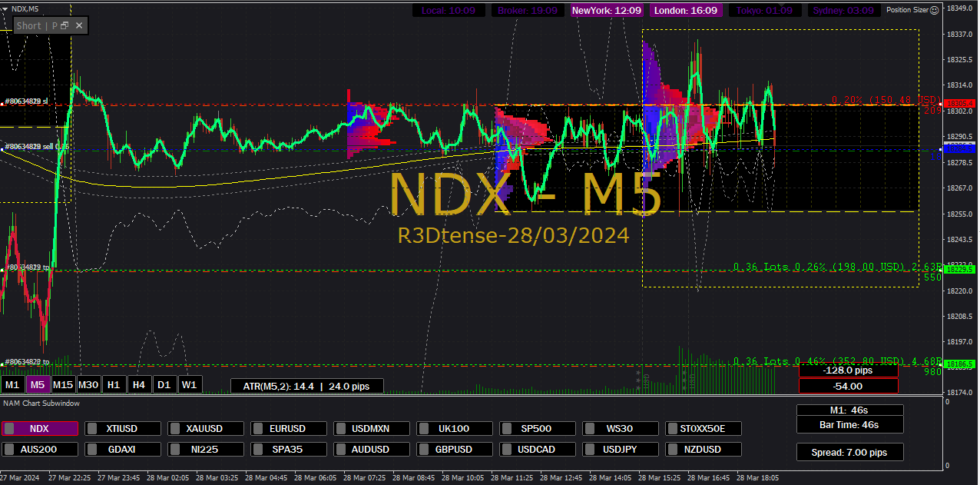Screen dimensions: 980x485
Task: Click the 0.20% (150.48 USD) risk label
Action: [887, 101]
